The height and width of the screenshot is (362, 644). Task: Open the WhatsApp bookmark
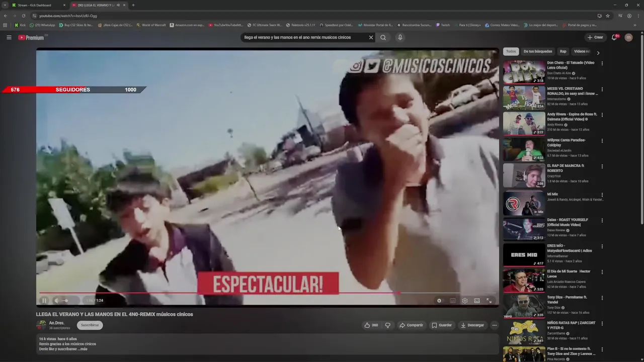point(42,25)
